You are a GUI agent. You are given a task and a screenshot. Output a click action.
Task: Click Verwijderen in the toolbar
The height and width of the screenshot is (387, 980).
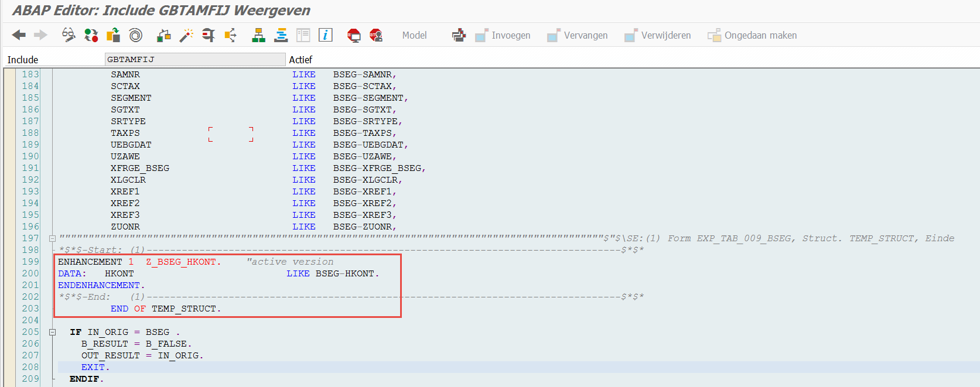tap(658, 35)
